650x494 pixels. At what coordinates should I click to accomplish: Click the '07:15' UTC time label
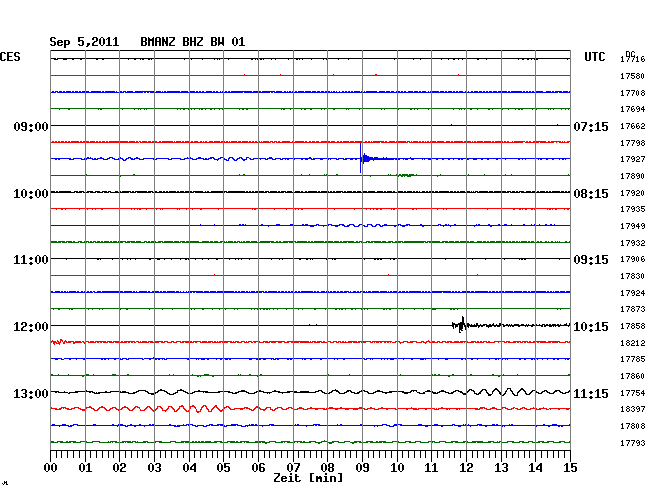click(591, 126)
